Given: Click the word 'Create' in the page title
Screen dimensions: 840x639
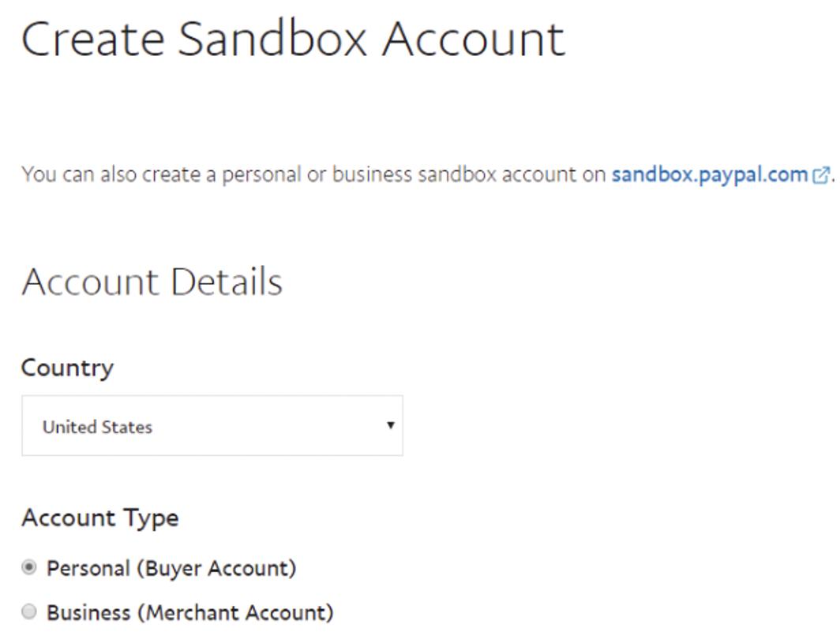Looking at the screenshot, I should tap(92, 38).
